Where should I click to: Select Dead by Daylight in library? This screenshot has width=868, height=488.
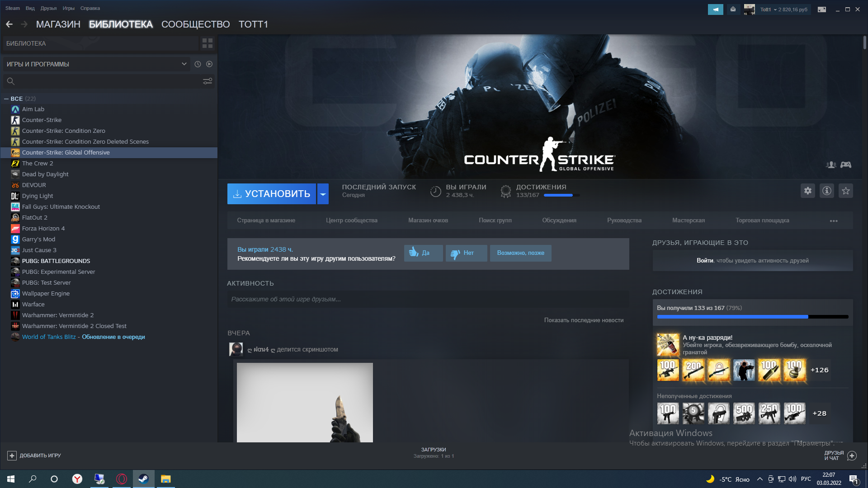45,174
